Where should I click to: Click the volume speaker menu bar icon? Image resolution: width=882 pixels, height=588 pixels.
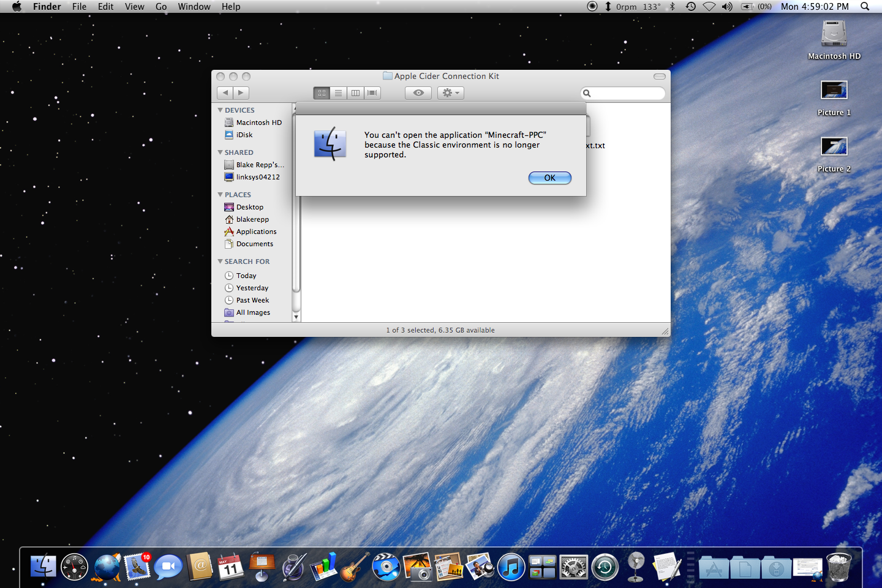[727, 7]
